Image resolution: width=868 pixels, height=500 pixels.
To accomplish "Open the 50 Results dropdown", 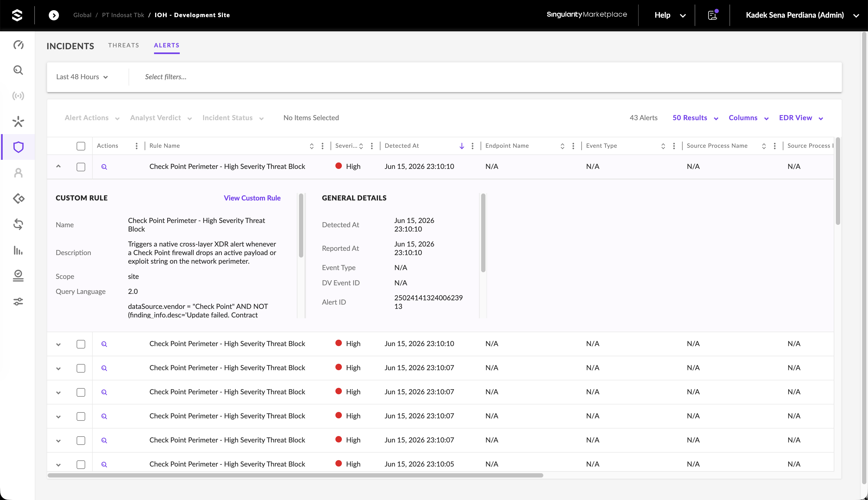I will click(695, 118).
